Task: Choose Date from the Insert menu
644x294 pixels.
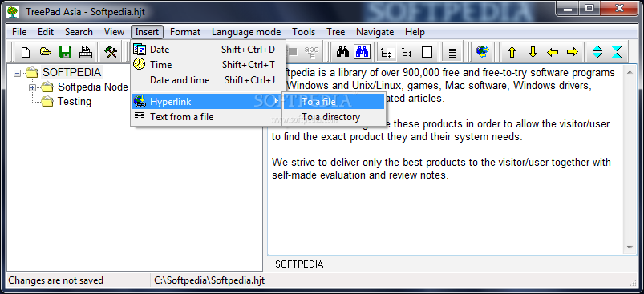Action: [208, 50]
